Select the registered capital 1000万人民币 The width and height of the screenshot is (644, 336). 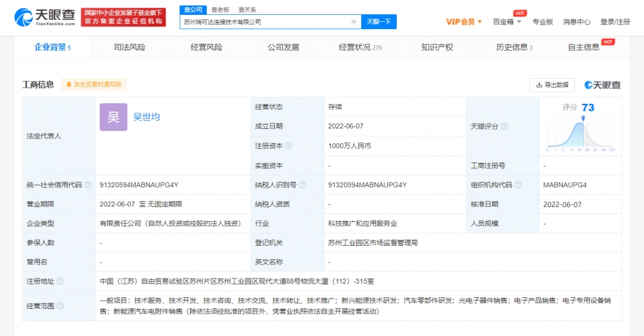coord(350,146)
